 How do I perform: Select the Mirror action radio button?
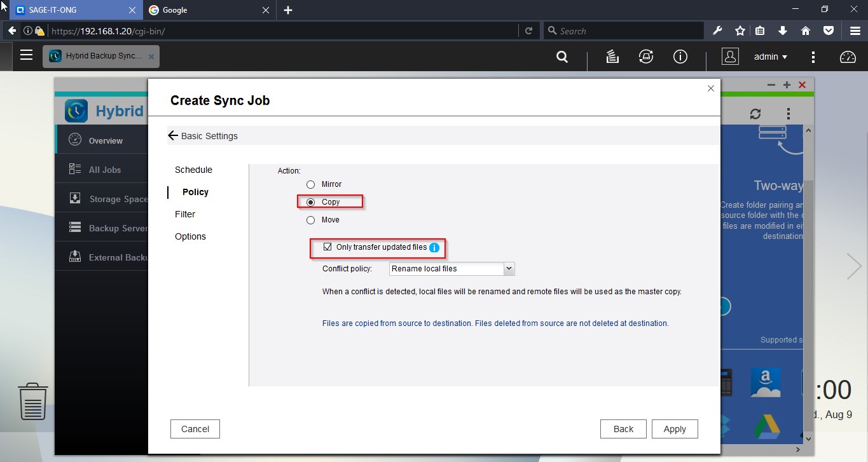(x=310, y=184)
